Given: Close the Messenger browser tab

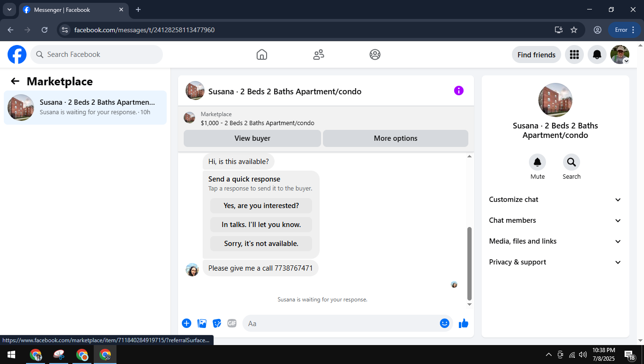Looking at the screenshot, I should click(x=121, y=9).
